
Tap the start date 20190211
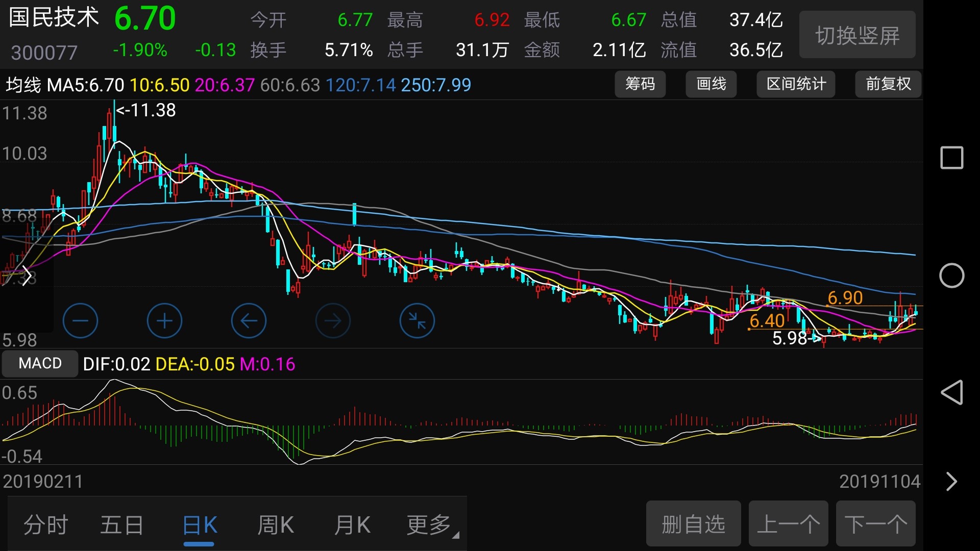tap(43, 481)
